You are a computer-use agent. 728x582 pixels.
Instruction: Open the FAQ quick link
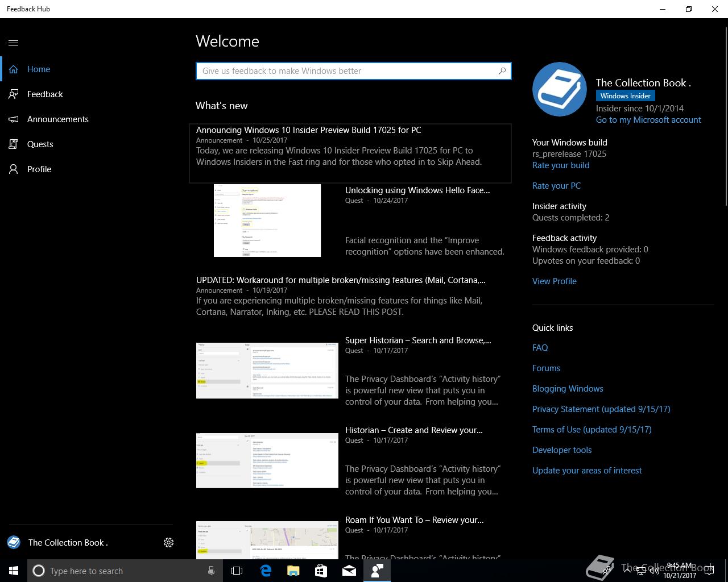[x=540, y=348]
